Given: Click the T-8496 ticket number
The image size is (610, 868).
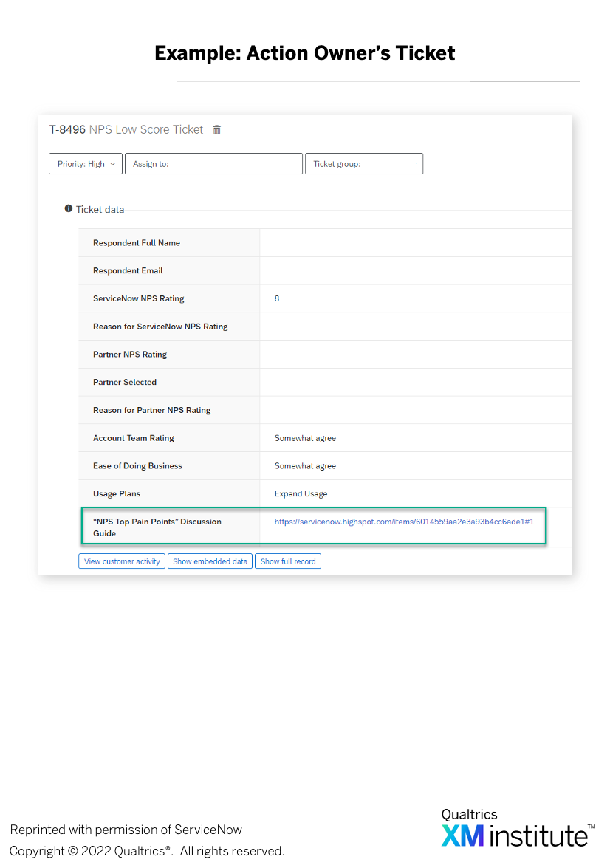Looking at the screenshot, I should (67, 129).
